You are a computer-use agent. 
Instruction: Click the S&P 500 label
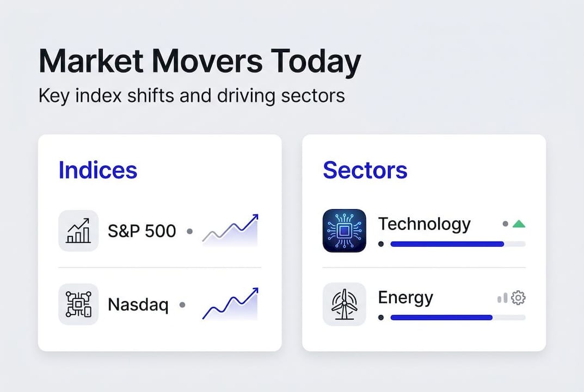142,231
